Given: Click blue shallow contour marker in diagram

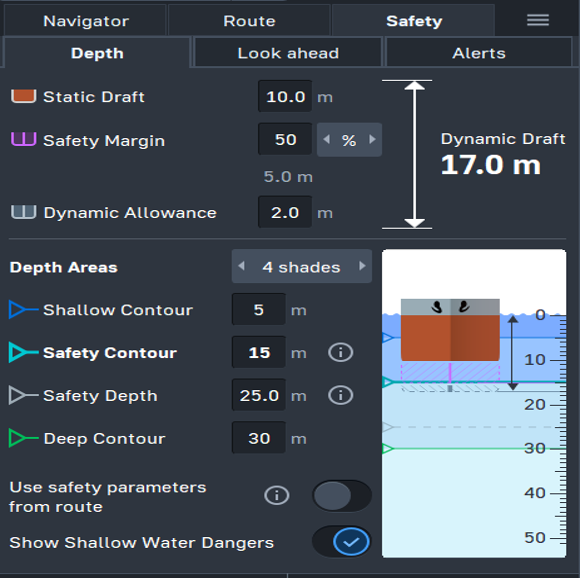Looking at the screenshot, I should pos(387,337).
